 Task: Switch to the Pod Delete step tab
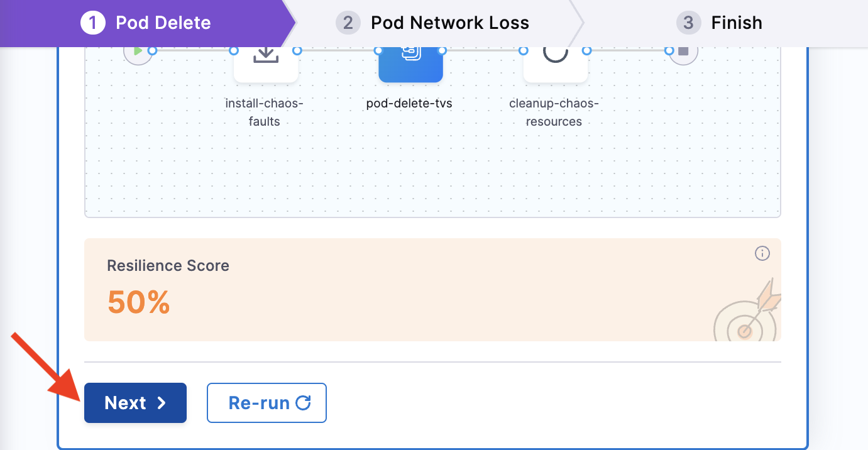(146, 23)
